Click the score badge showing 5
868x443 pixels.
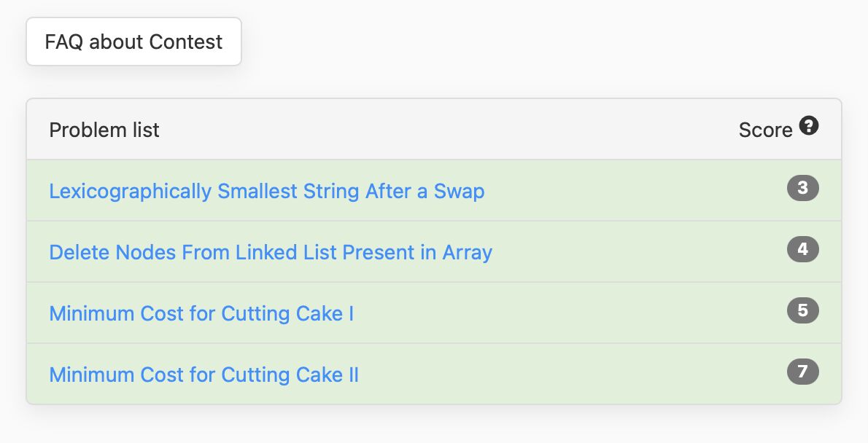coord(802,310)
